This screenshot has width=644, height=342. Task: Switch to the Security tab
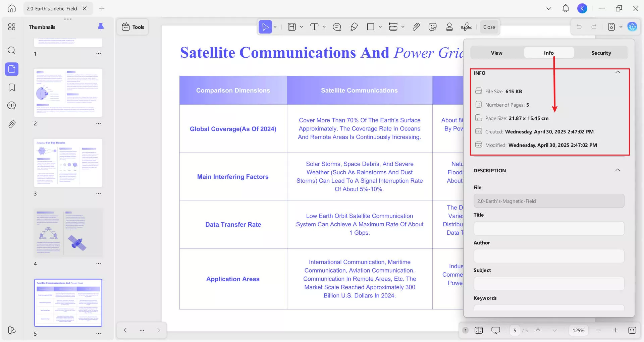[x=601, y=53]
